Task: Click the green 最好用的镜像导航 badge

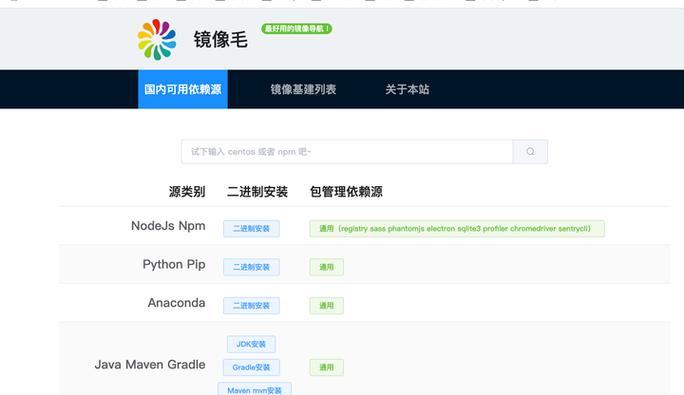Action: coord(297,28)
